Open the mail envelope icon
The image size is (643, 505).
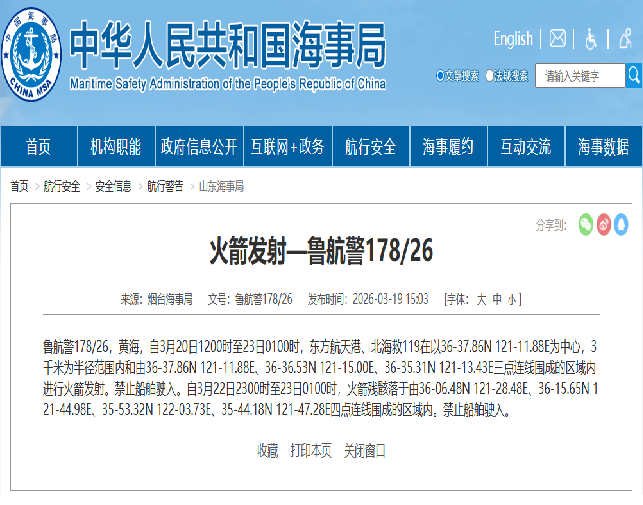(x=558, y=39)
